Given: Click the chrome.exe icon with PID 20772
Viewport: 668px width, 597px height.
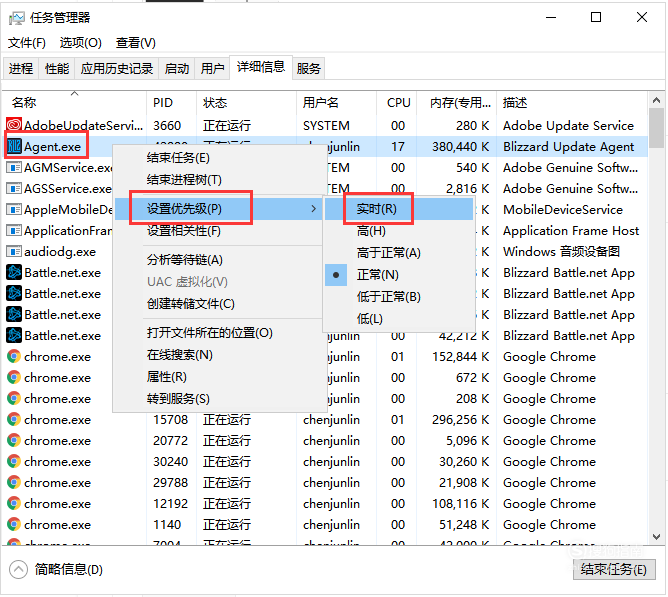Looking at the screenshot, I should [x=14, y=440].
